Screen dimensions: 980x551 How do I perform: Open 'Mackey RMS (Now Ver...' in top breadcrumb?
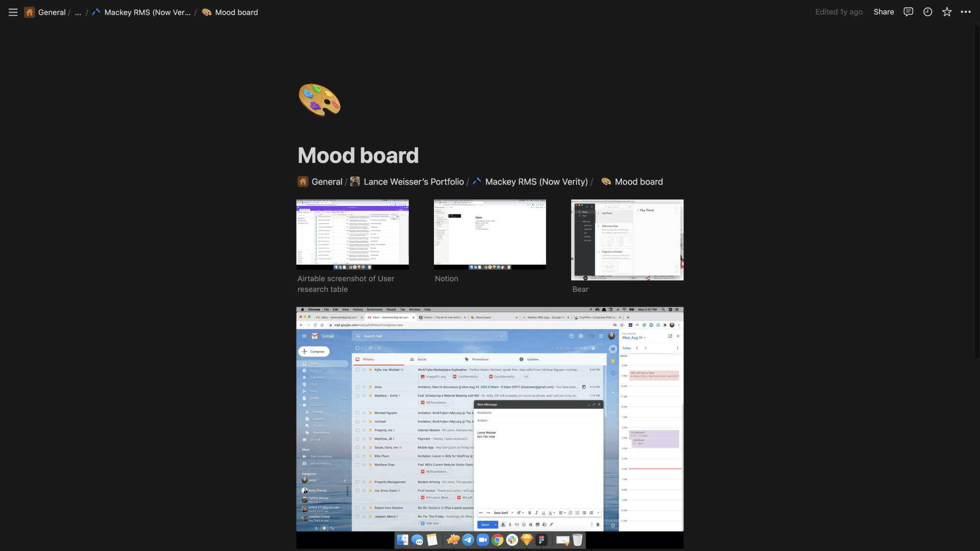point(147,12)
